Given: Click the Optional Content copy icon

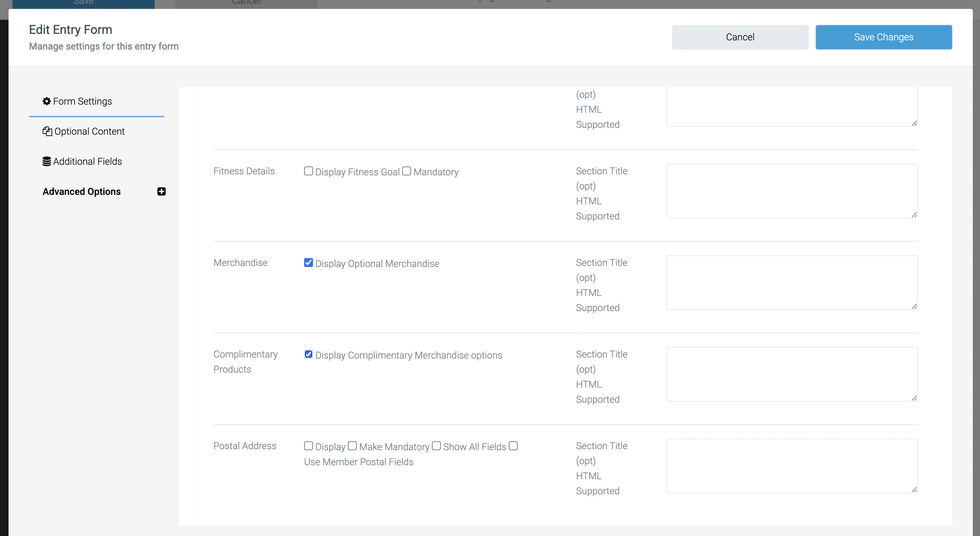Looking at the screenshot, I should pos(47,131).
